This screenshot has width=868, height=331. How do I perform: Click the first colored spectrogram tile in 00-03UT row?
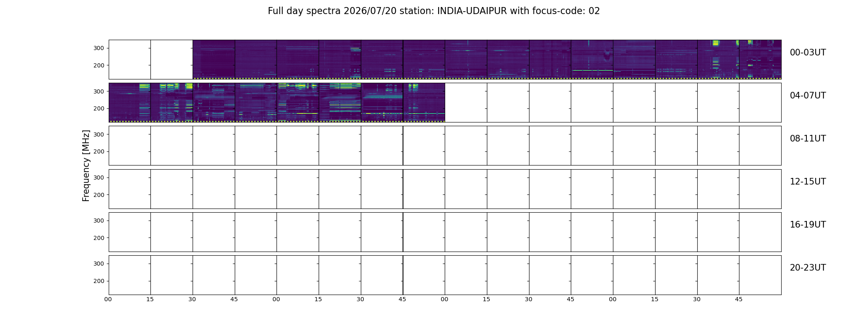[214, 60]
